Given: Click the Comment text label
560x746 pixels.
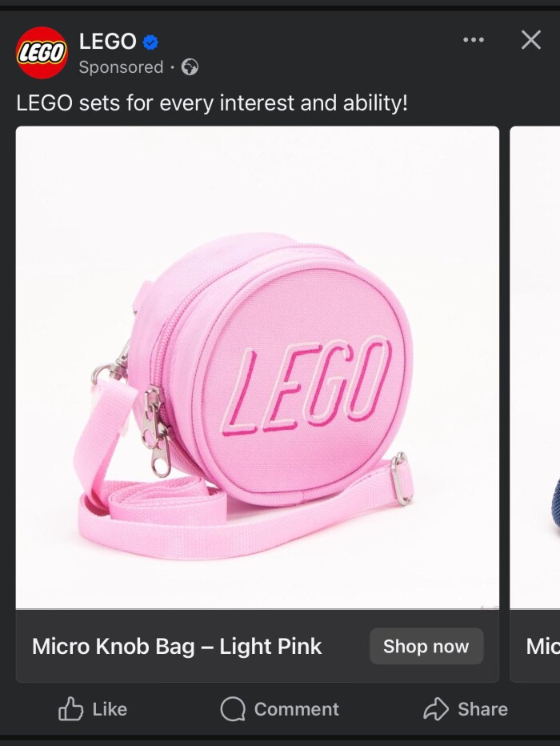Looking at the screenshot, I should [x=297, y=709].
